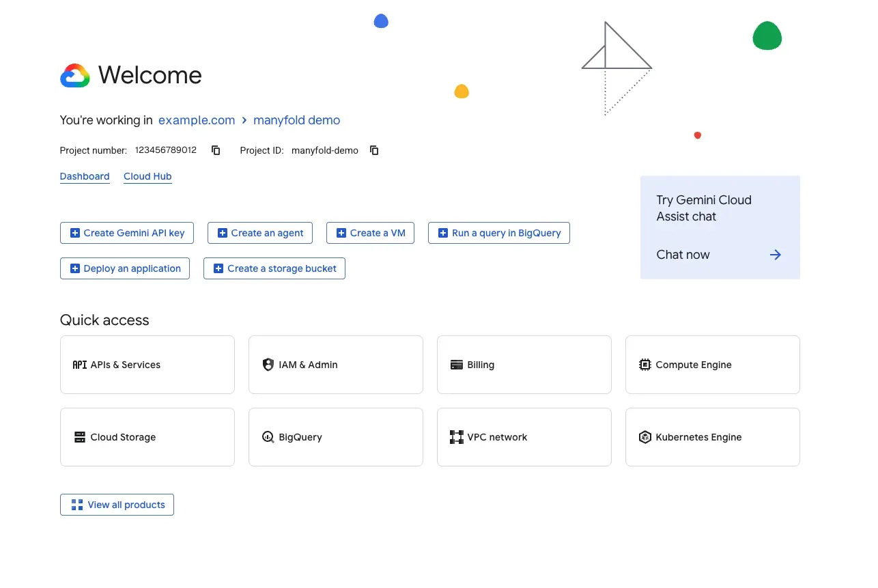The width and height of the screenshot is (878, 588).
Task: Click the 'You're working in' text
Action: coord(107,120)
